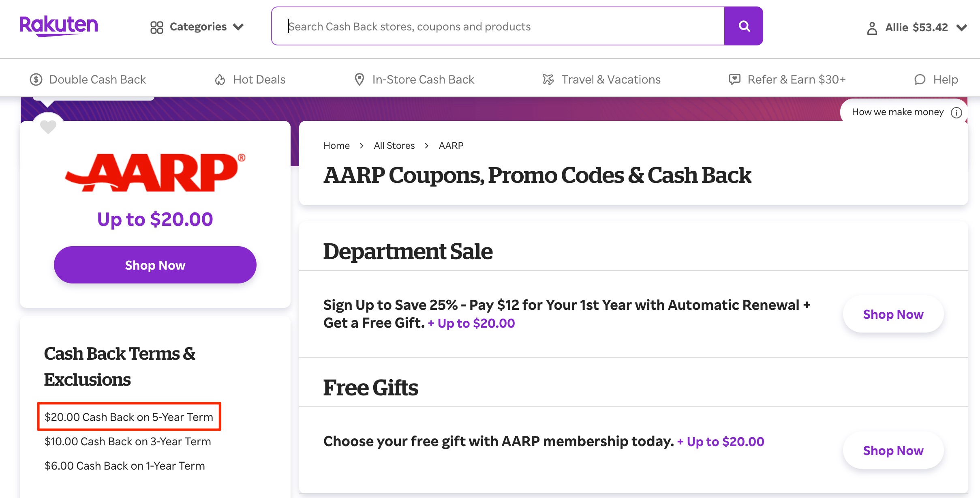
Task: Favorite the AARP store with the heart toggle
Action: pos(48,127)
